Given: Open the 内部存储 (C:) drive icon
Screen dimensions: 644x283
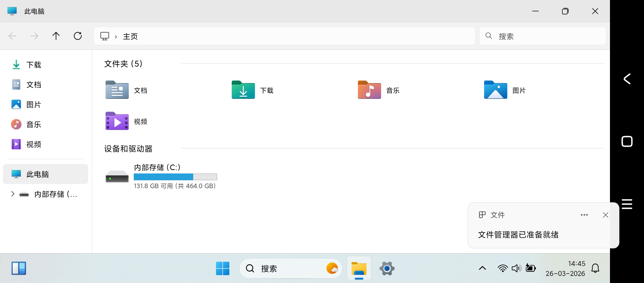Looking at the screenshot, I should (117, 176).
